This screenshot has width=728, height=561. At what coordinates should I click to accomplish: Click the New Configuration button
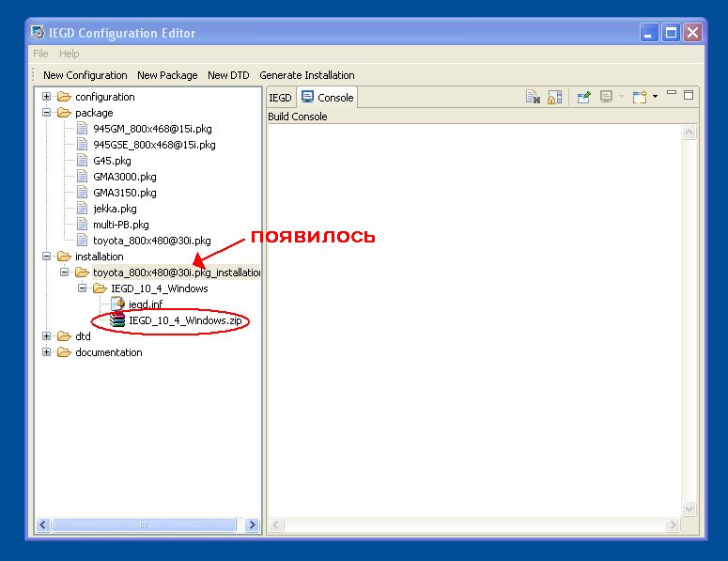click(85, 75)
